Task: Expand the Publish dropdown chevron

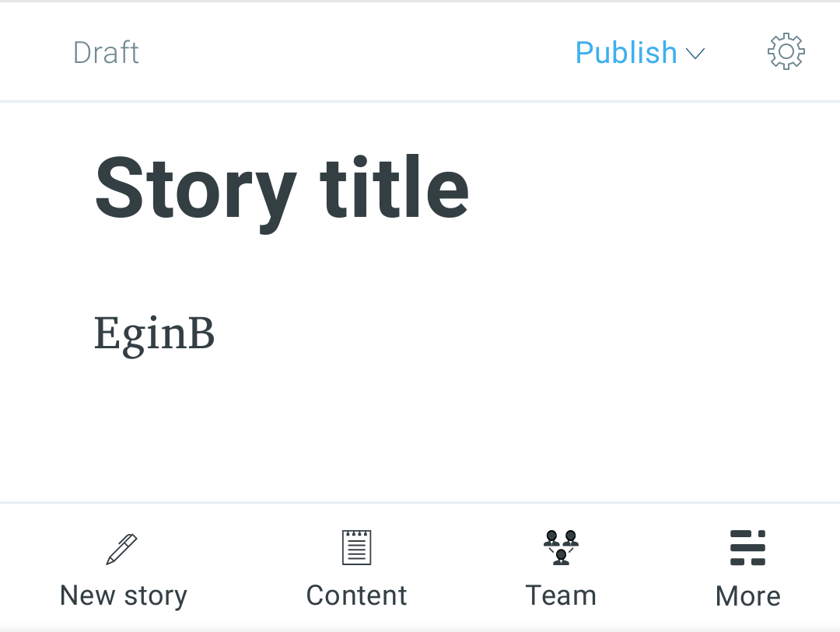Action: point(695,54)
